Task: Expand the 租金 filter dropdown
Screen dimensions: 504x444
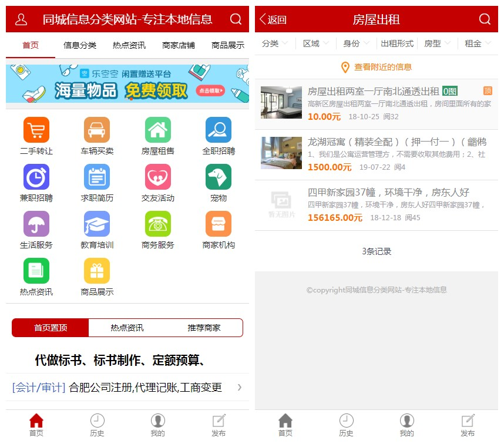Action: tap(478, 43)
